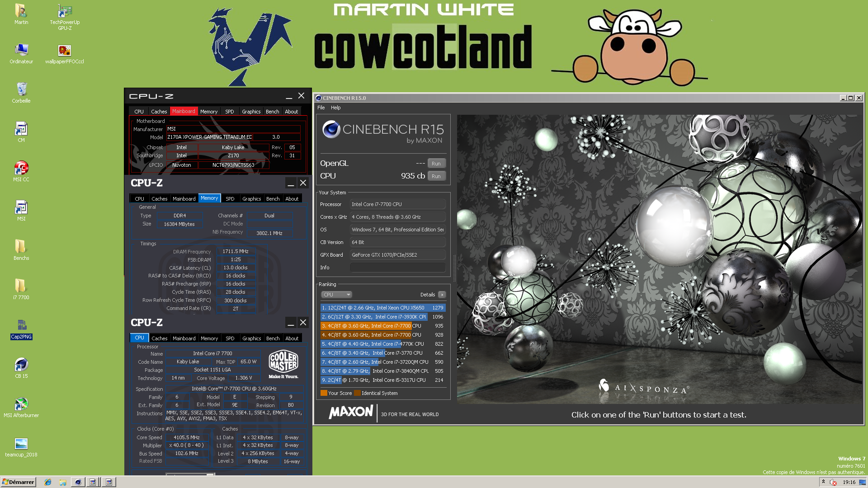868x488 pixels.
Task: Click the orange Your Score legend swatch
Action: click(324, 393)
